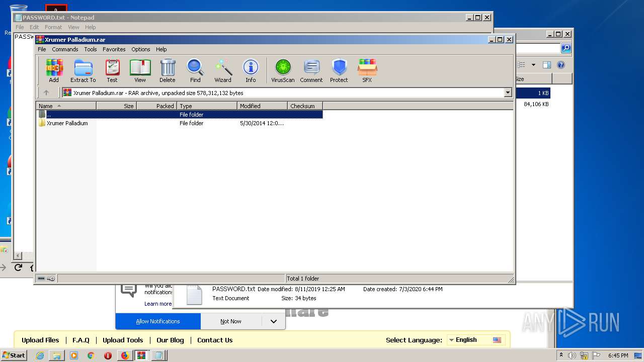Open the WinRAR Commands menu
The image size is (644, 362).
(x=65, y=49)
